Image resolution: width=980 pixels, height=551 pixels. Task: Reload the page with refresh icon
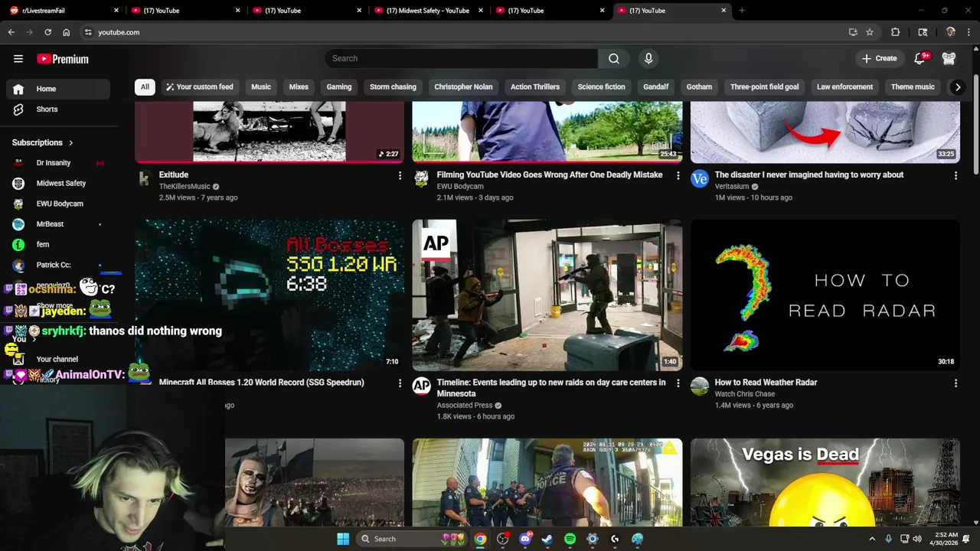coord(47,32)
